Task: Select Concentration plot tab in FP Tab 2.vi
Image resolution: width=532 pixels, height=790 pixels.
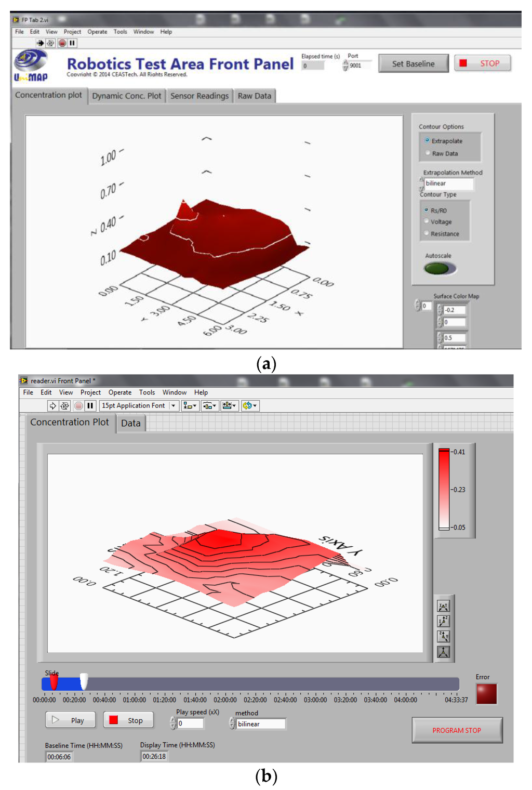Action: (48, 95)
